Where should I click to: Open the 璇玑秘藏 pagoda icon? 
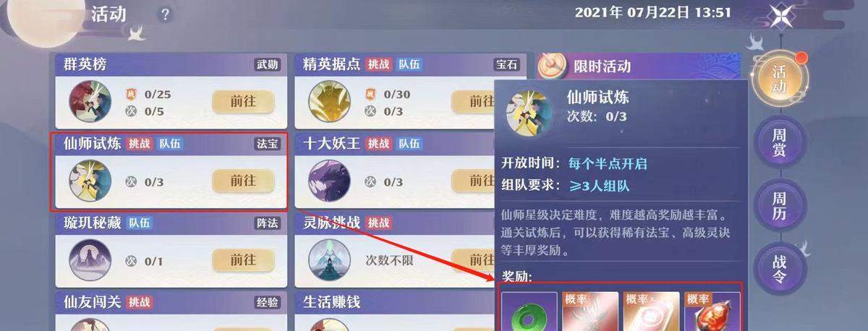[90, 259]
